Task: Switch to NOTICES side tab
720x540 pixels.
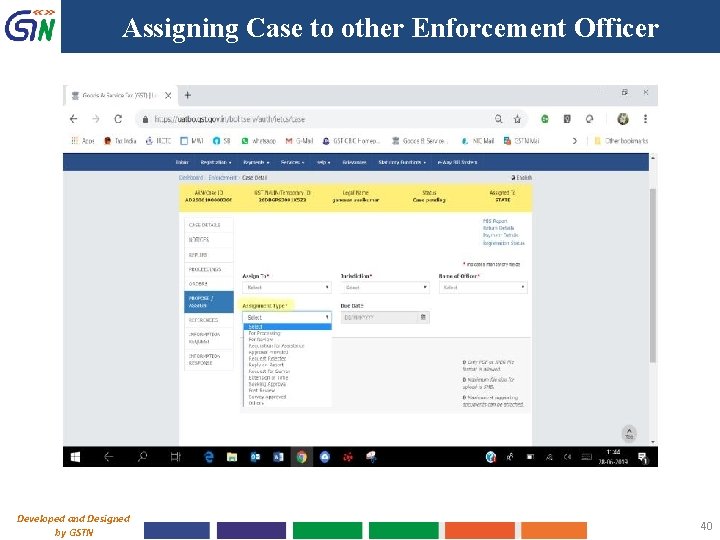Action: [x=208, y=240]
